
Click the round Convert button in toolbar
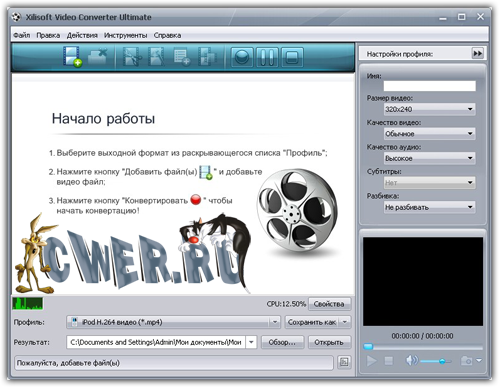coord(242,57)
